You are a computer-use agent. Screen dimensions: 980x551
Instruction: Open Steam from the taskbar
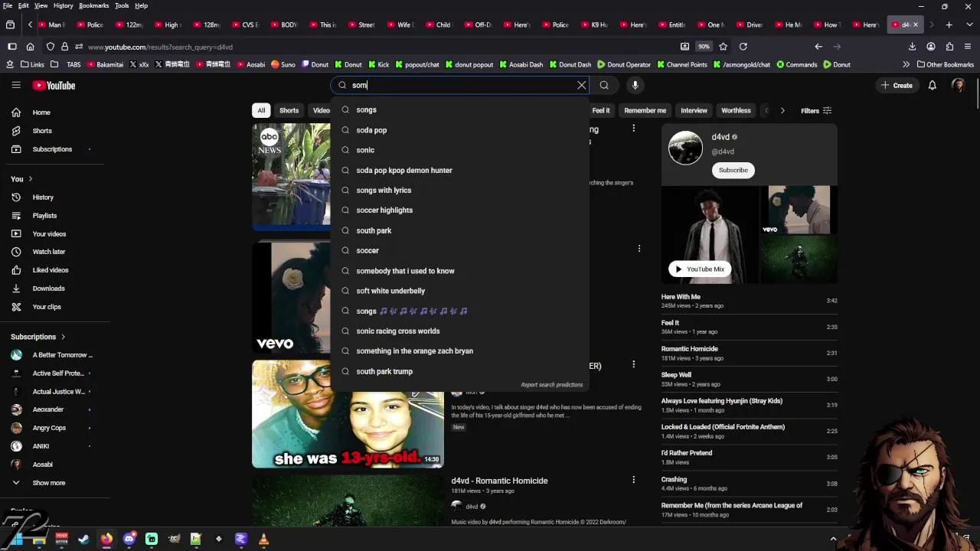[x=83, y=539]
